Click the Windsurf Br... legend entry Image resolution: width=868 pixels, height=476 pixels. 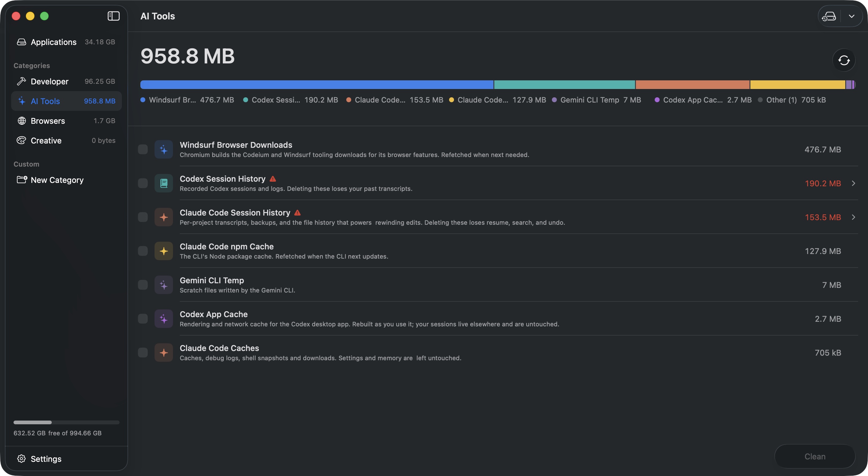[x=187, y=100]
